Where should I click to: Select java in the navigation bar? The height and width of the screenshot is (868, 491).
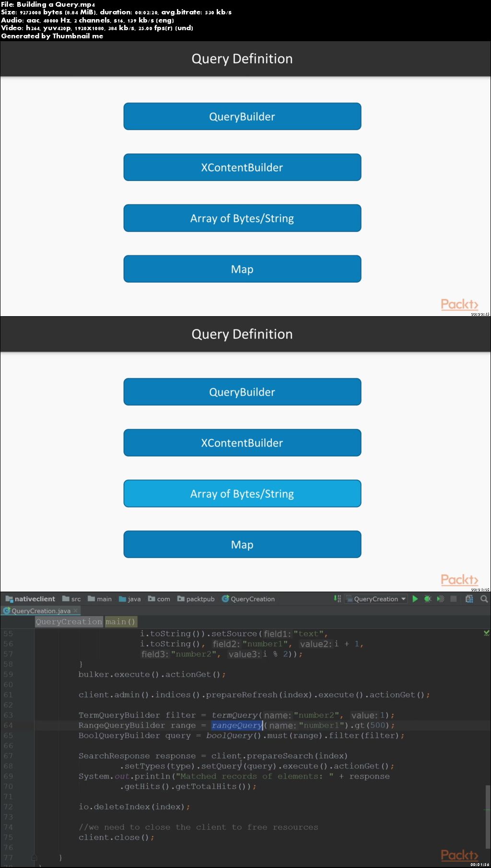(130, 599)
